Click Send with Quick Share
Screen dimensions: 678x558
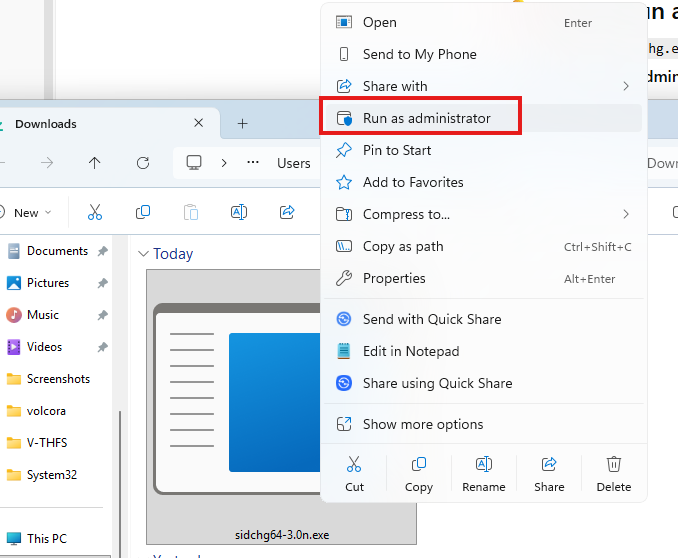pyautogui.click(x=483, y=319)
